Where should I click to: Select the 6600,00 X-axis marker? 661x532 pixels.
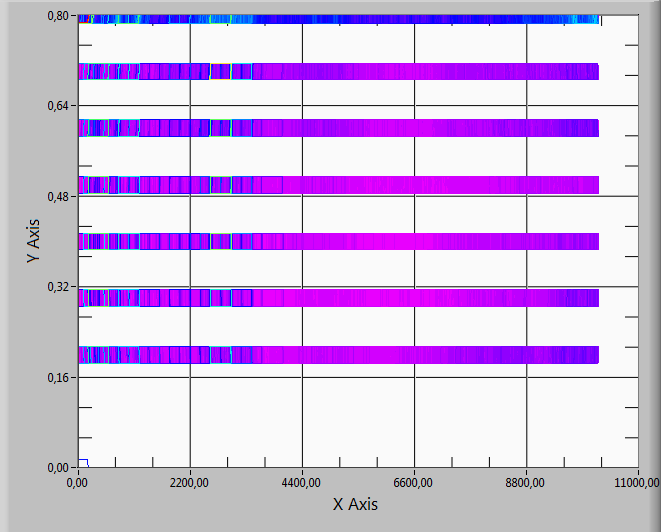(x=413, y=482)
